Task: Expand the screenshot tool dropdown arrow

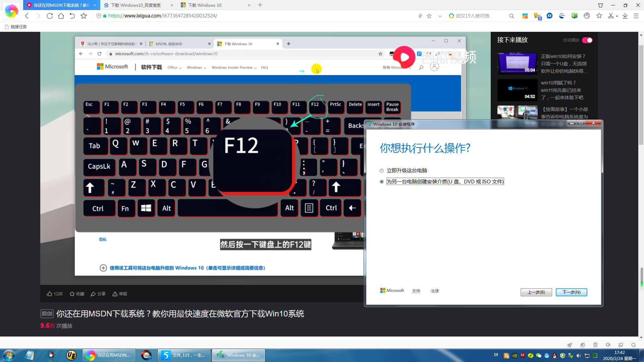Action: click(x=617, y=16)
